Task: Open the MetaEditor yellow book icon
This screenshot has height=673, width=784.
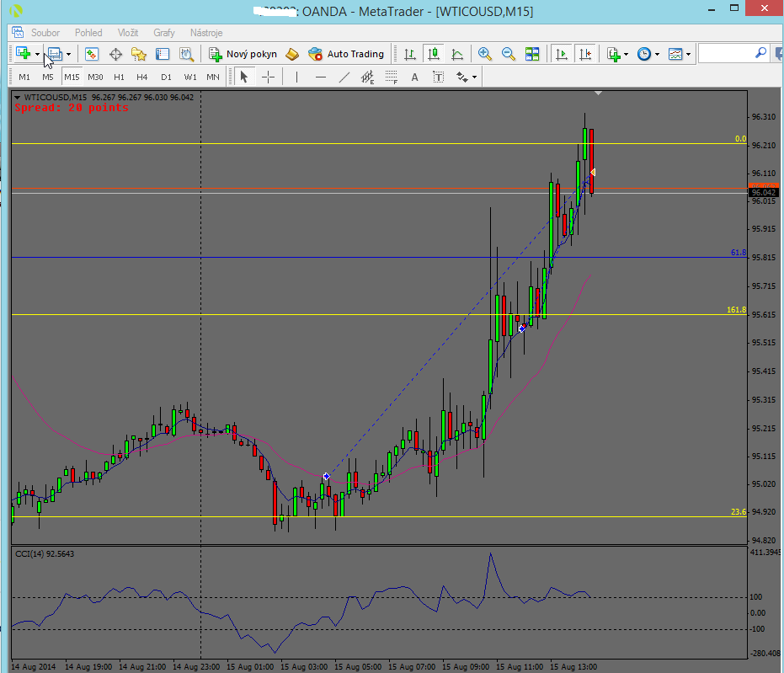Action: 292,54
